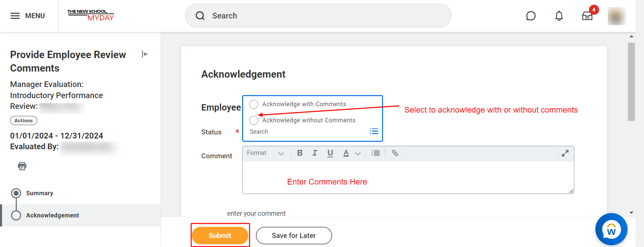Open the Workday assistant bubble
The width and height of the screenshot is (644, 247).
coord(611,229)
